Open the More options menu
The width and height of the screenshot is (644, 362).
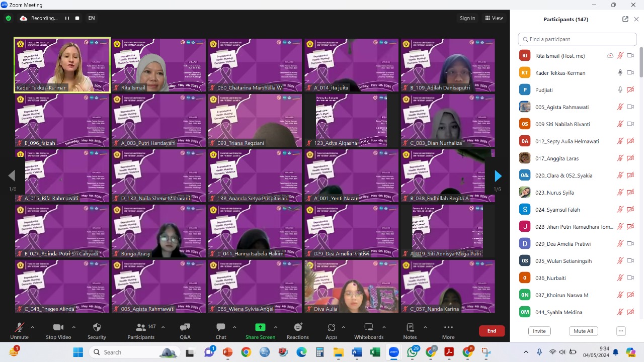pyautogui.click(x=448, y=328)
